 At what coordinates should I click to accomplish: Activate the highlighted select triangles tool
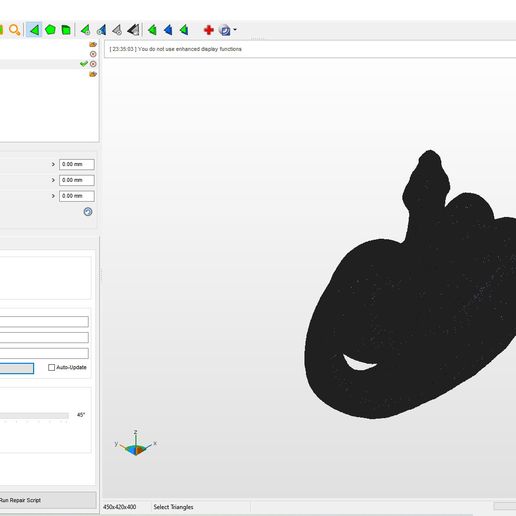tap(34, 30)
